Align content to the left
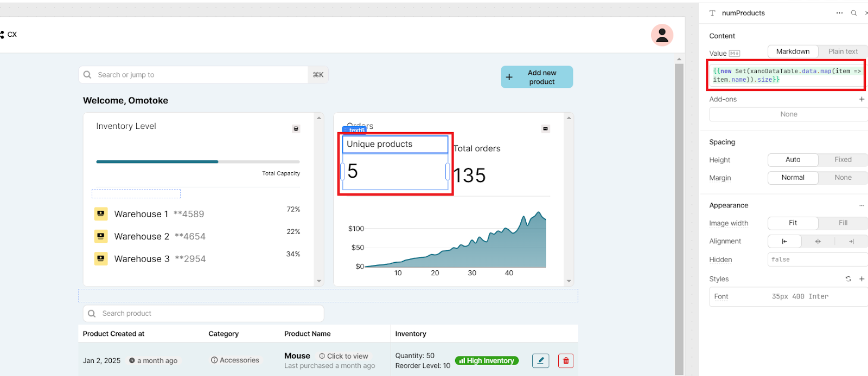This screenshot has width=868, height=376. tap(784, 242)
